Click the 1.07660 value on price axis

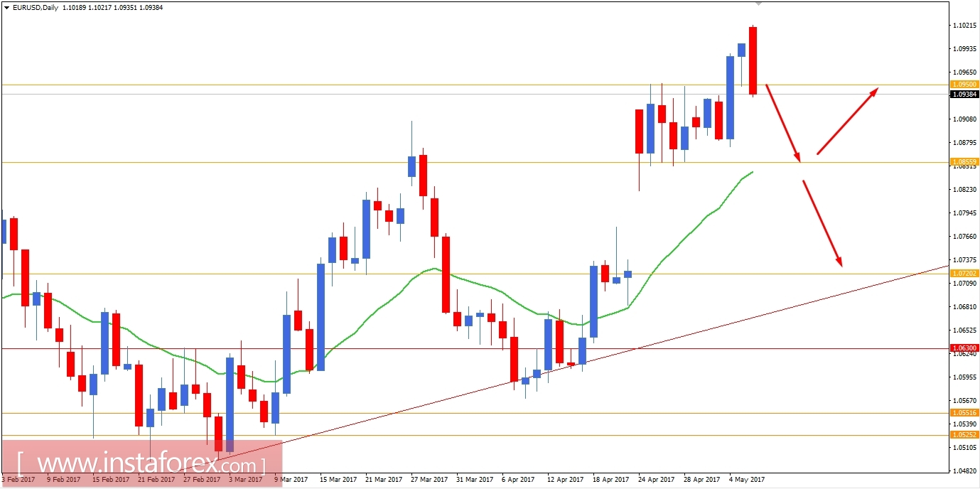click(964, 237)
